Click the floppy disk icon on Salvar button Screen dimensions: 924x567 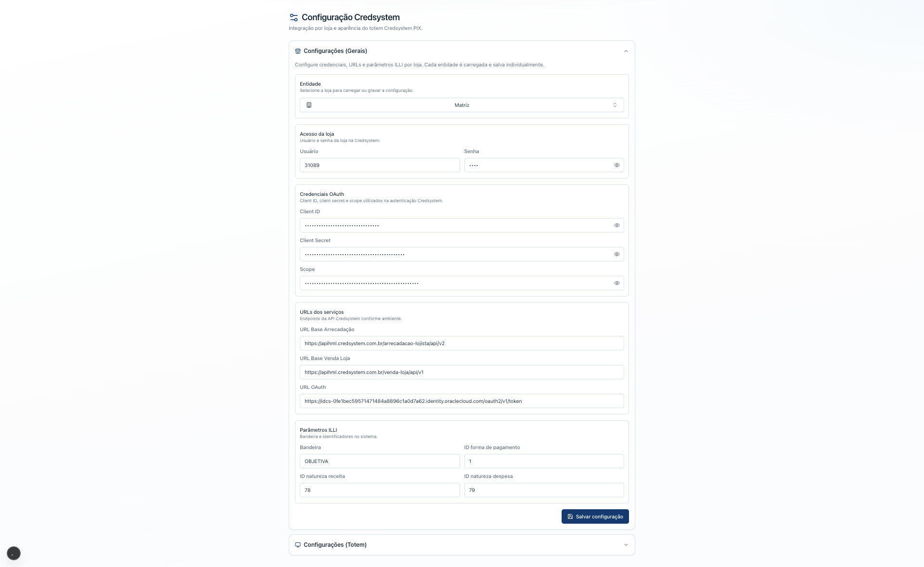(570, 516)
